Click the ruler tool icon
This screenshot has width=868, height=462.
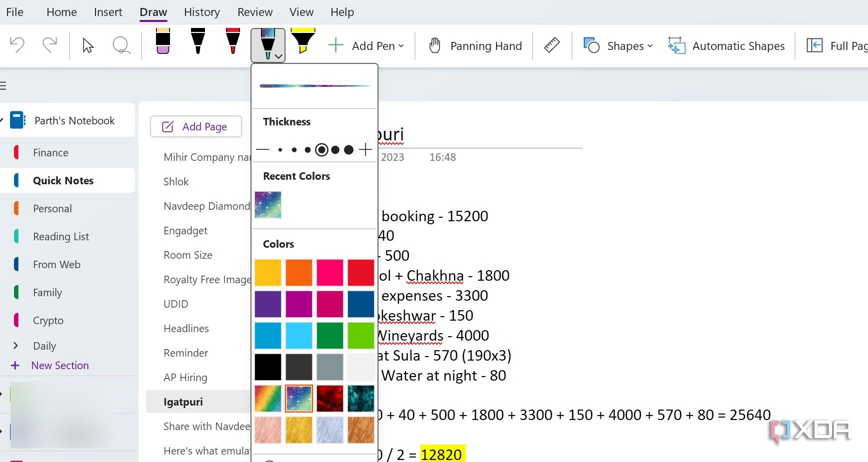552,45
